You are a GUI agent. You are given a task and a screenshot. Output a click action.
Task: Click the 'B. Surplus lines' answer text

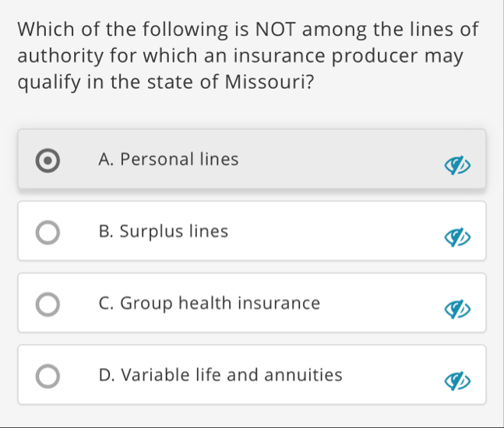click(x=164, y=231)
